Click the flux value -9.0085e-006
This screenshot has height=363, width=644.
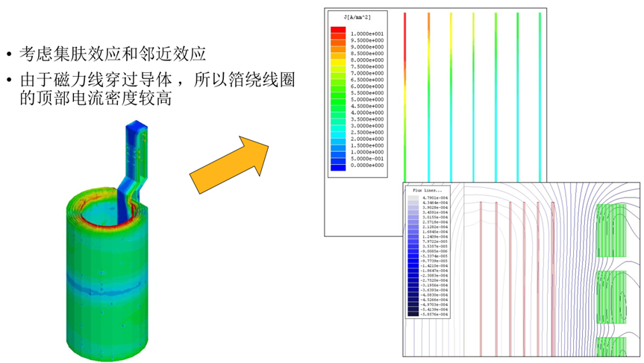point(435,251)
